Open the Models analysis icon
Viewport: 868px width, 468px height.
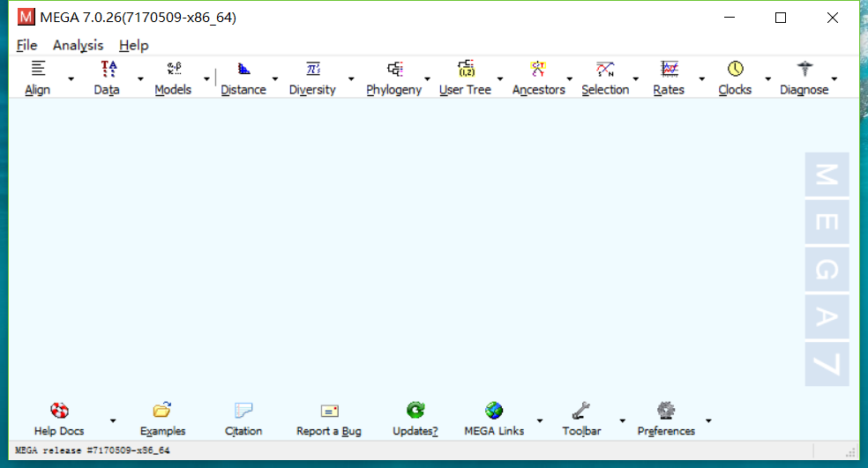(174, 69)
